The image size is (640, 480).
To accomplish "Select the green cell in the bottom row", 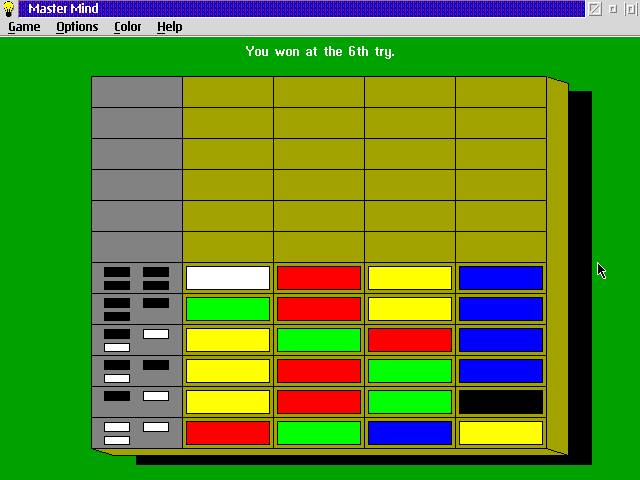I will click(x=319, y=433).
